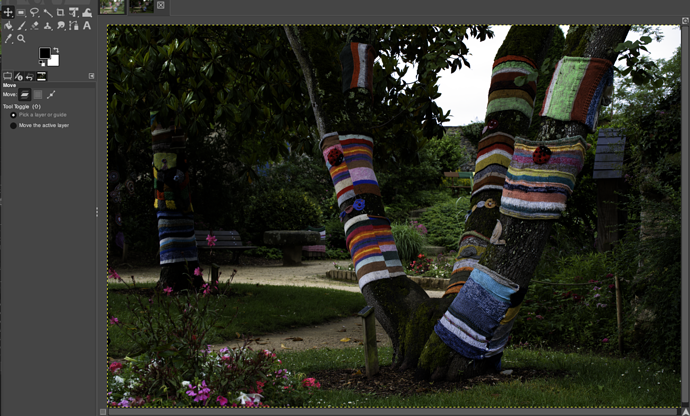The height and width of the screenshot is (416, 690).
Task: Select the Move tool
Action: tap(8, 13)
